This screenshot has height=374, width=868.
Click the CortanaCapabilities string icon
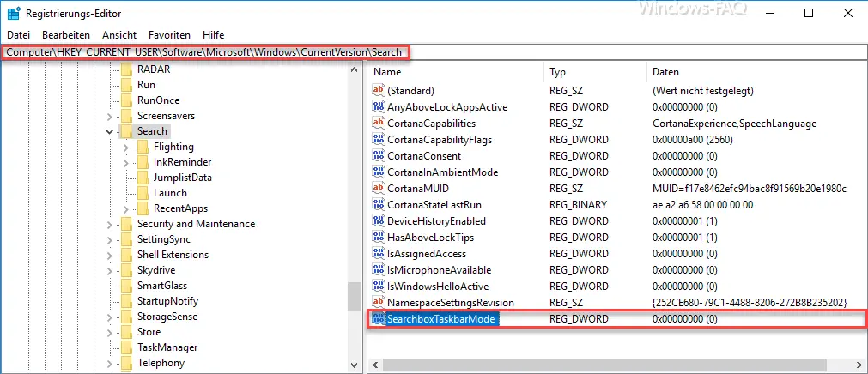pos(379,123)
